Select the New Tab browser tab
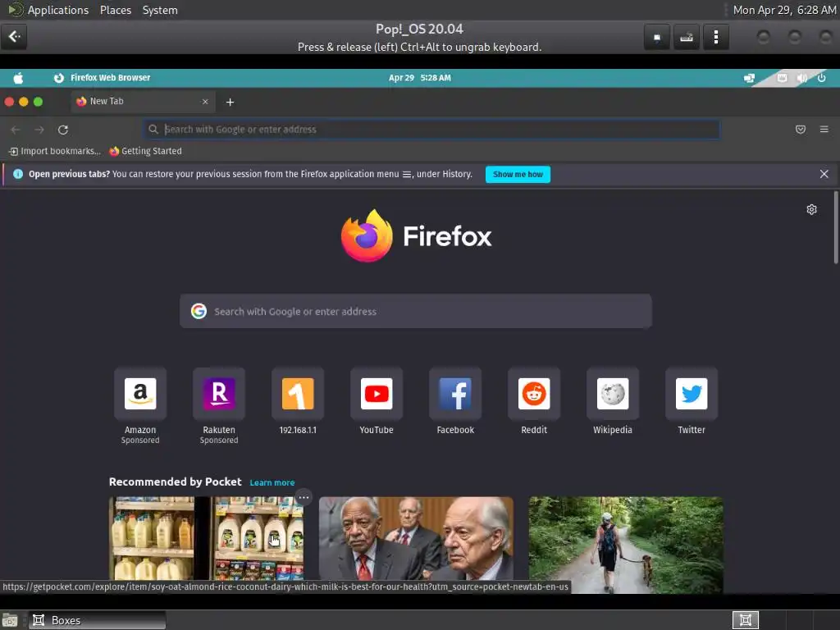The width and height of the screenshot is (840, 630). 143,102
